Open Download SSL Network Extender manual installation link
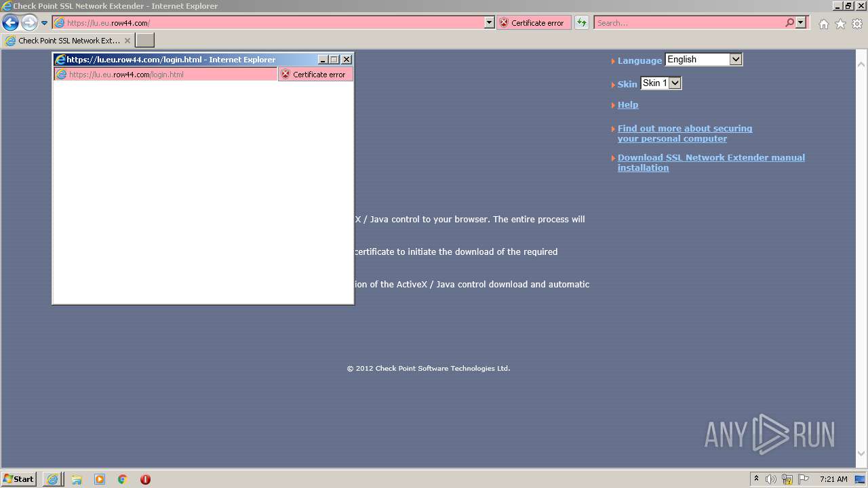 click(711, 163)
